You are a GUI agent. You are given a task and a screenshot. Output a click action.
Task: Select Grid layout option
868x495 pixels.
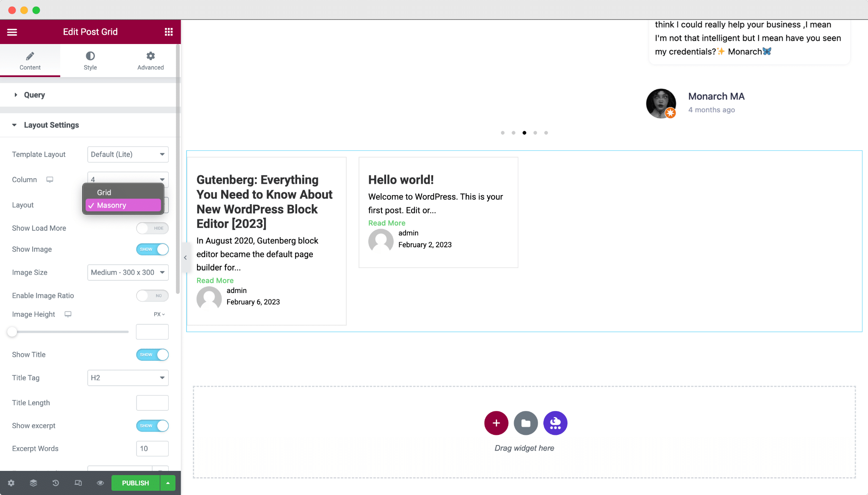(104, 192)
